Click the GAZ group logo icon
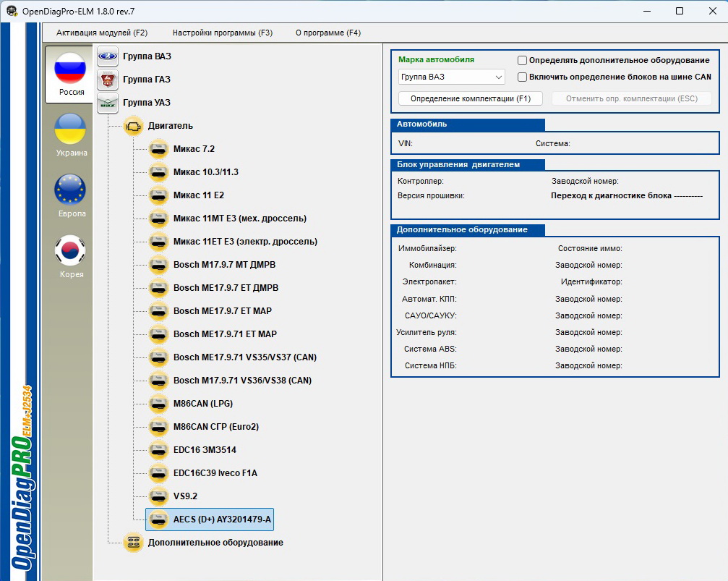 [108, 80]
